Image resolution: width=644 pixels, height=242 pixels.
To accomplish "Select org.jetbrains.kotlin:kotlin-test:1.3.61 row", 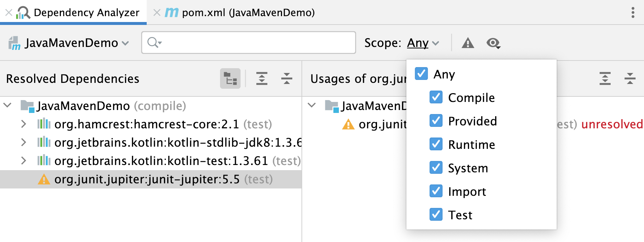I will point(151,161).
